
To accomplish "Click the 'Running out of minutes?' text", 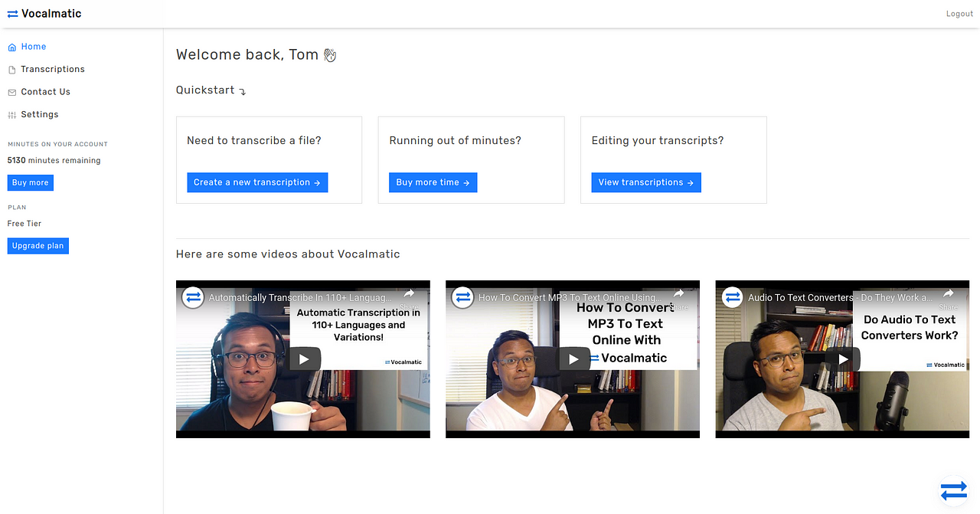I will tap(456, 141).
